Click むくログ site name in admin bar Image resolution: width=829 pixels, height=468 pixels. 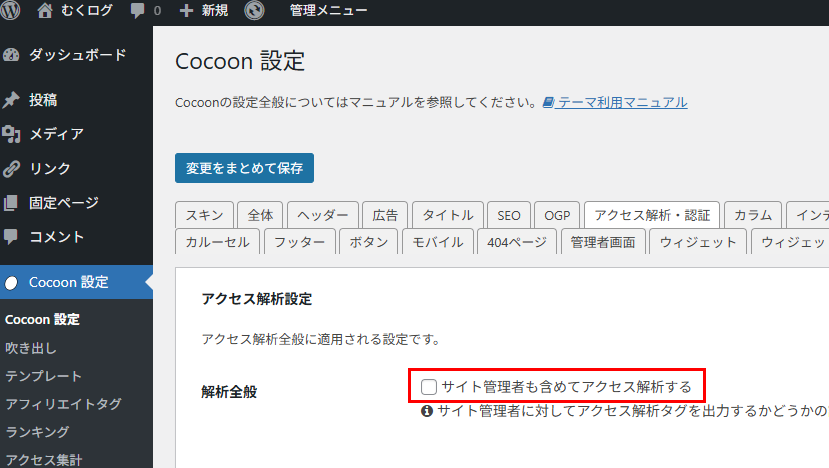click(87, 10)
